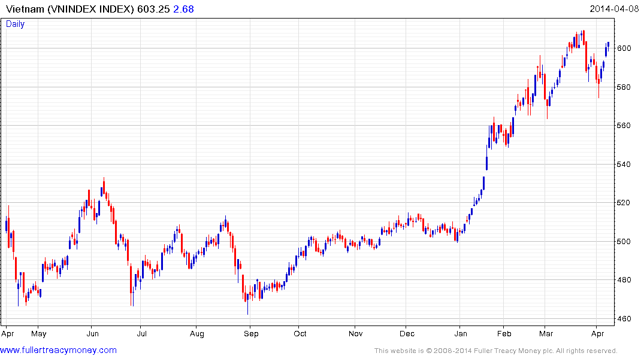Click the Sep label on time axis

[251, 333]
